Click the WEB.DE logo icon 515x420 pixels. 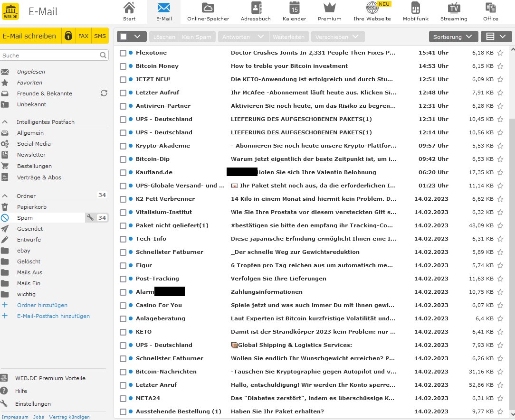coord(10,11)
